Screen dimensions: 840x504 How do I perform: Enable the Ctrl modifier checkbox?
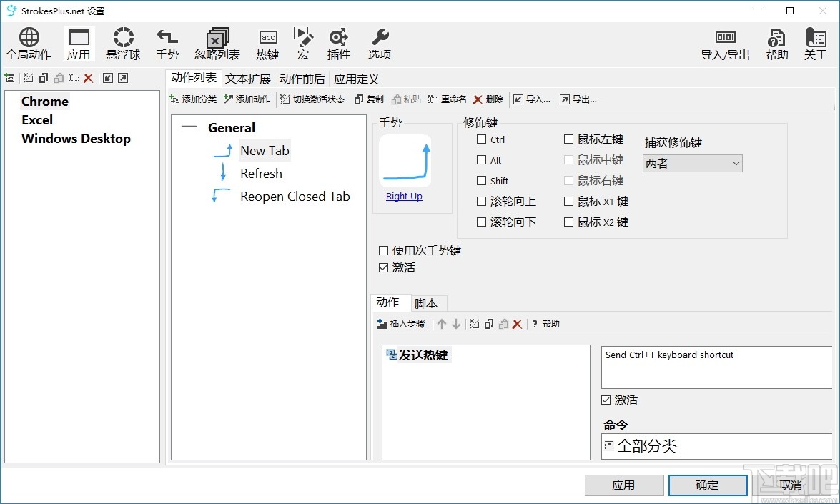[x=480, y=139]
